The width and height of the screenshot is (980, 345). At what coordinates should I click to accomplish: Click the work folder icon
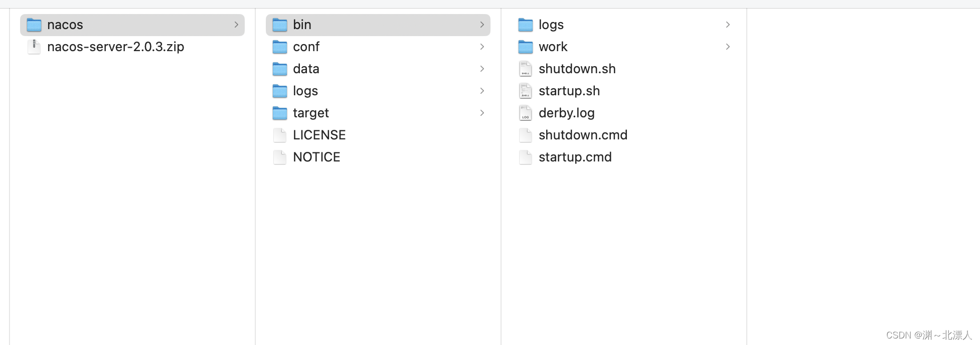[x=525, y=47]
